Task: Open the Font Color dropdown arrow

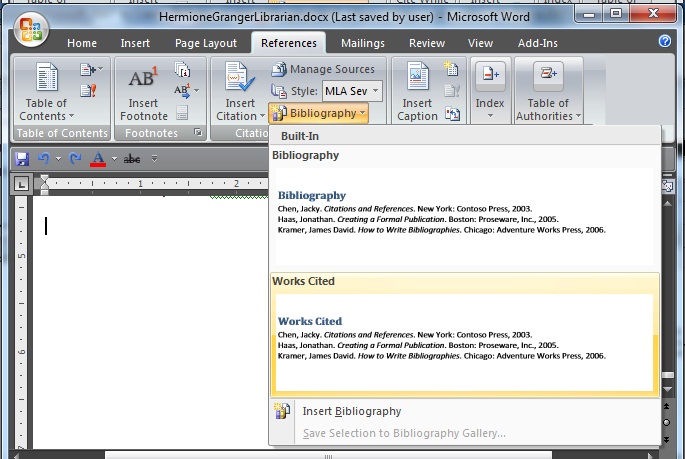Action: 114,159
